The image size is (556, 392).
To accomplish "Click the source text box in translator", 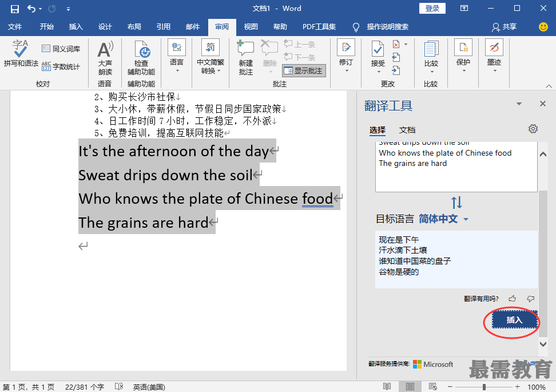I will 456,167.
